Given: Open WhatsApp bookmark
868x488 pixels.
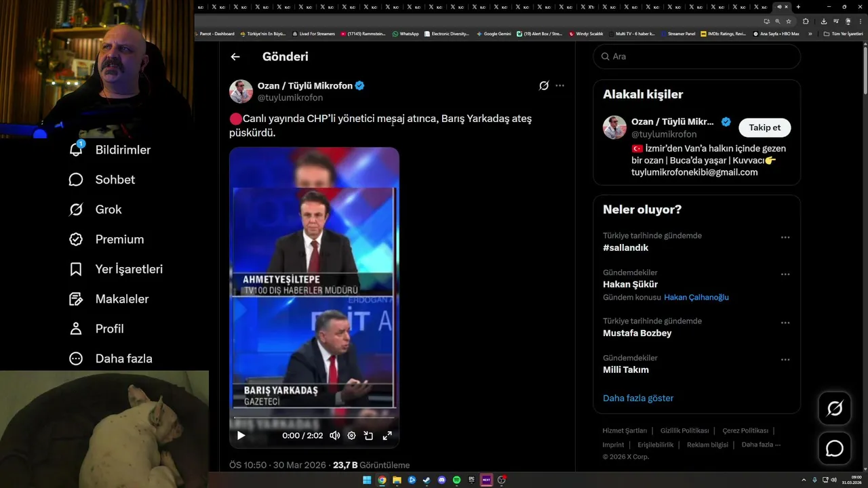Looking at the screenshot, I should tap(406, 33).
